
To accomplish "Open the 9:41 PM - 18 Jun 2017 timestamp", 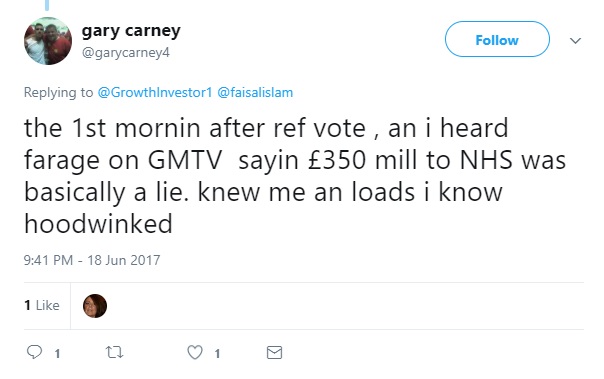I will tap(92, 260).
